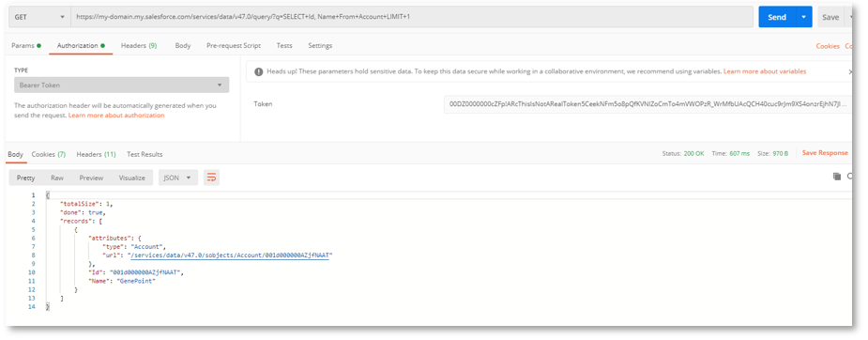This screenshot has height=340, width=868.
Task: Click the Status 200 OK text
Action: pos(683,153)
